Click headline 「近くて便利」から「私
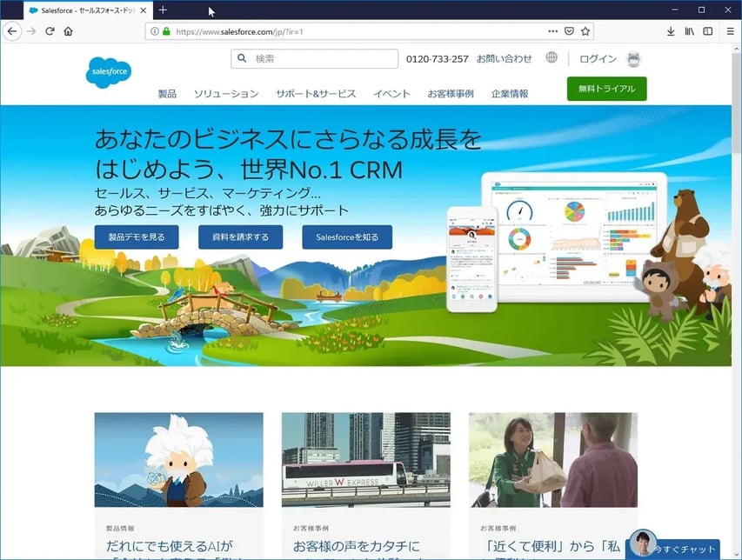This screenshot has width=742, height=560. [552, 546]
